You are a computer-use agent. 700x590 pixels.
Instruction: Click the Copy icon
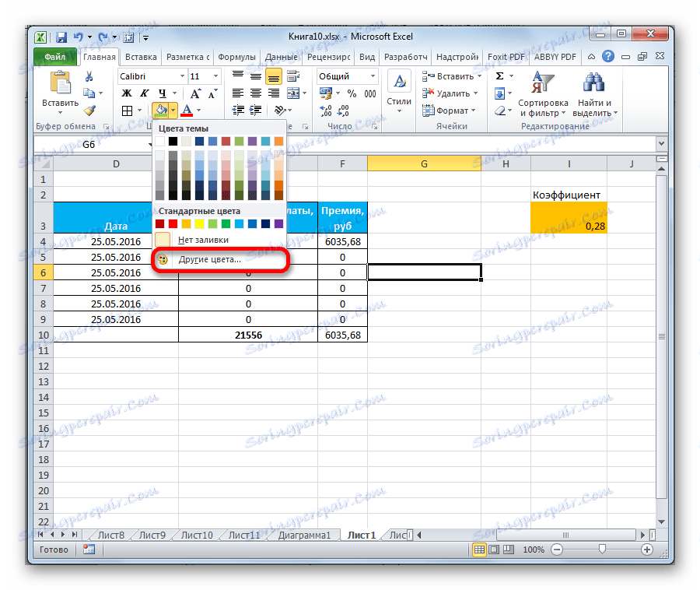pyautogui.click(x=89, y=93)
